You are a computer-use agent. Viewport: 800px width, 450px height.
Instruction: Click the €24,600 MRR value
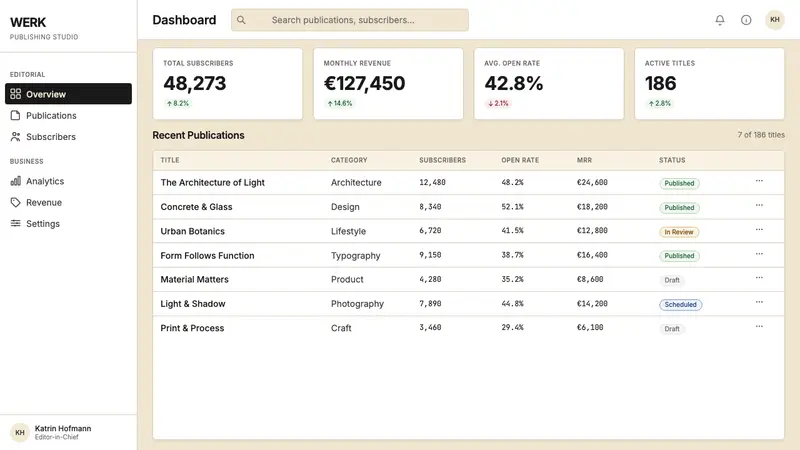pyautogui.click(x=592, y=182)
